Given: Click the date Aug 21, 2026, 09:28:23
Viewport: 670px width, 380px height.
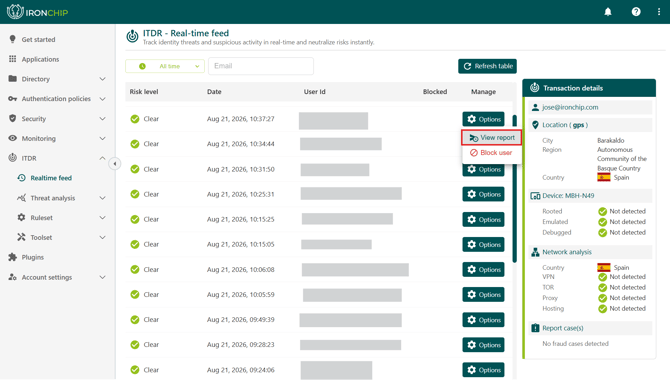Looking at the screenshot, I should pyautogui.click(x=241, y=345).
